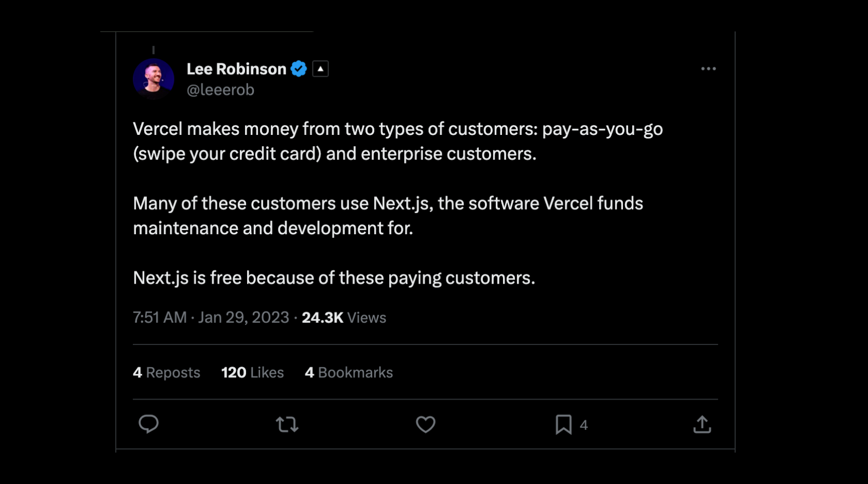868x484 pixels.
Task: Open the @leeerob handle link
Action: pos(220,90)
